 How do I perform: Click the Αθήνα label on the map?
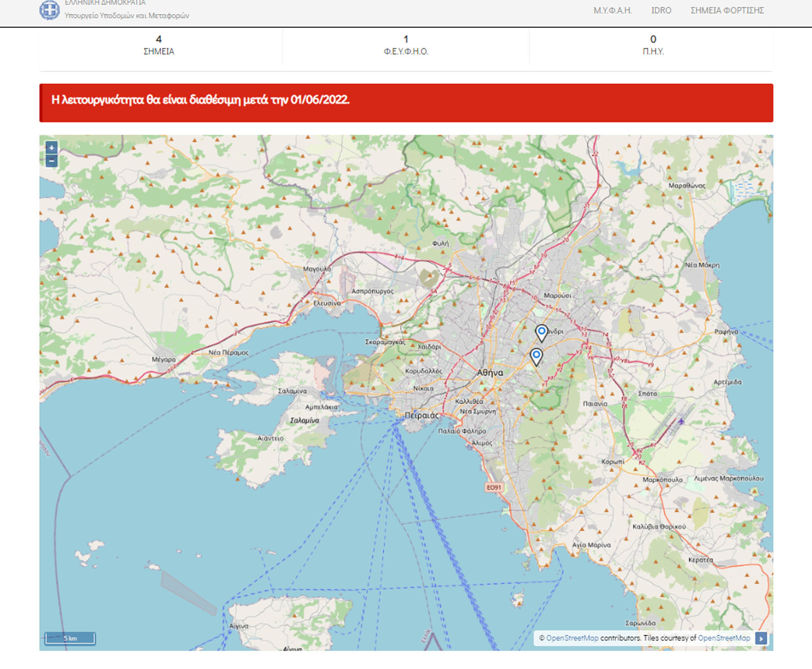(x=490, y=372)
